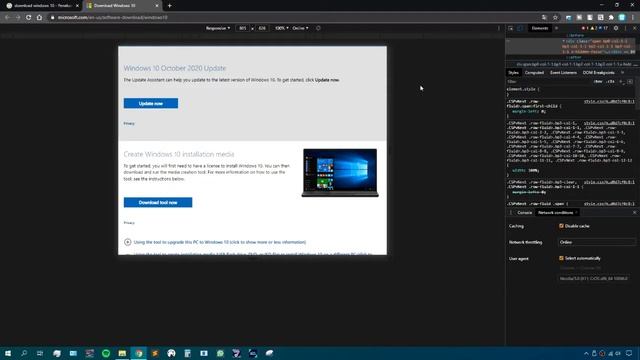Switch to the Console drawer tab
Viewport: 640px width, 360px height.
524,213
